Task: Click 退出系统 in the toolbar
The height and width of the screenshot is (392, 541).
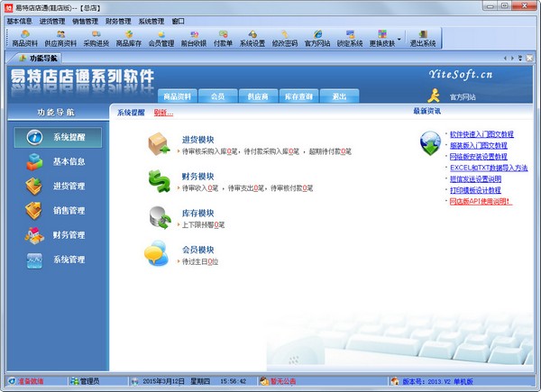Action: (422, 37)
